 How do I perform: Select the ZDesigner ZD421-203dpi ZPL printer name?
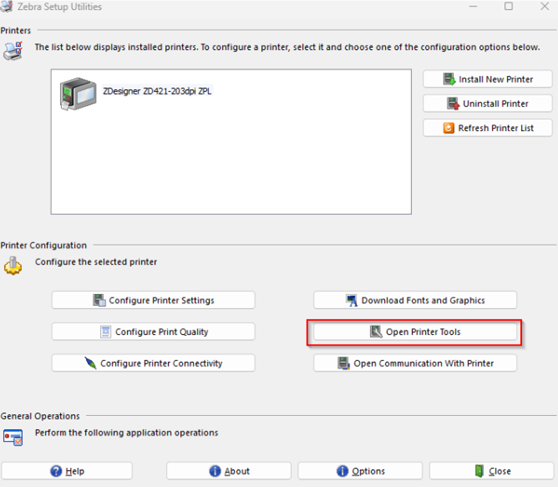tap(157, 91)
